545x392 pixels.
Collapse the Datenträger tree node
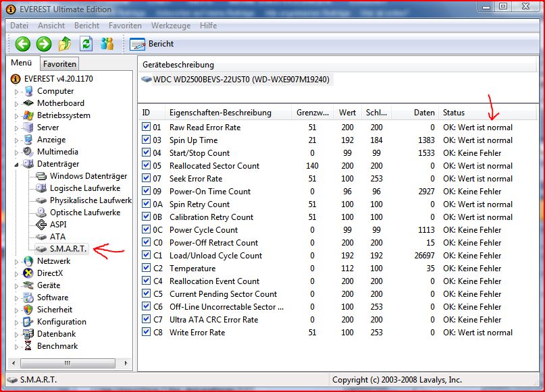tap(16, 165)
